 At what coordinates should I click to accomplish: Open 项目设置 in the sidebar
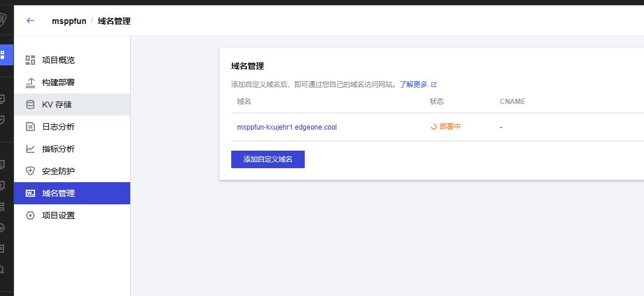point(72,215)
